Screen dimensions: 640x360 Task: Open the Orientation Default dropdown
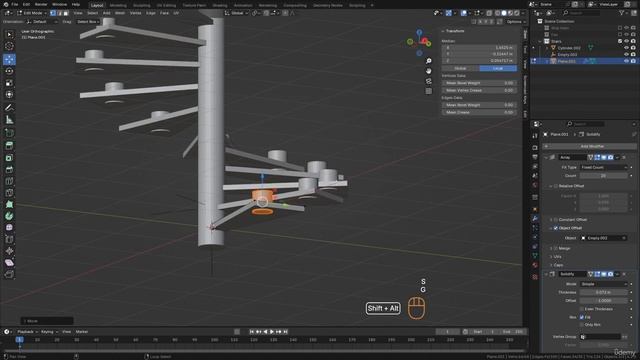pyautogui.click(x=41, y=22)
